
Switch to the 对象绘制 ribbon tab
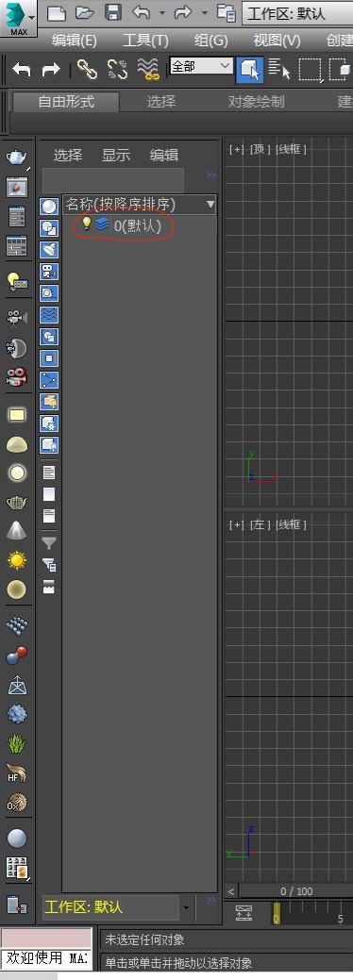point(256,101)
